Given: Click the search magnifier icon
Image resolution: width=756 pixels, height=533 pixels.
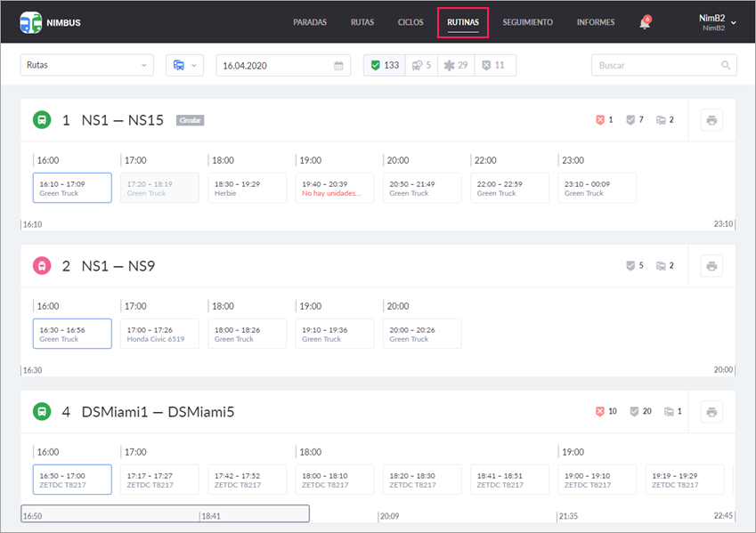Looking at the screenshot, I should click(x=726, y=66).
